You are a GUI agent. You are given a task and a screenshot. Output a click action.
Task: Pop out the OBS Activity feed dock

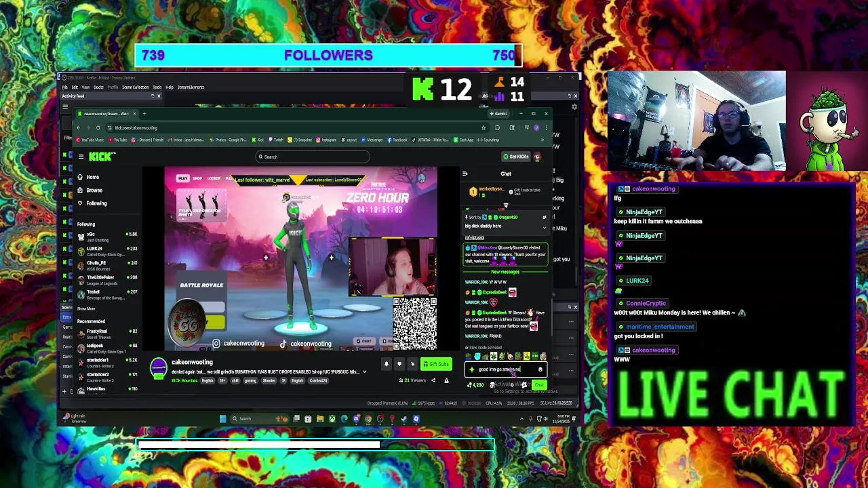153,96
